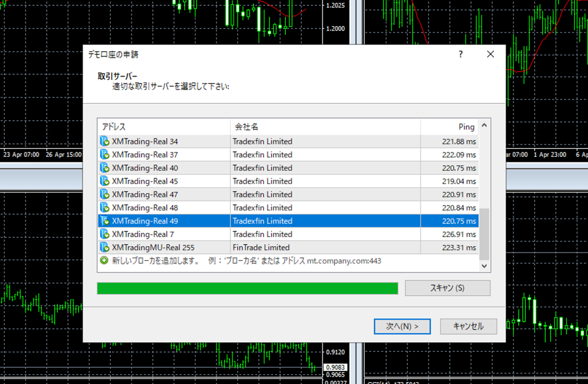Click server icon beside XMTradingMU-Real 255
The image size is (588, 384).
click(104, 247)
